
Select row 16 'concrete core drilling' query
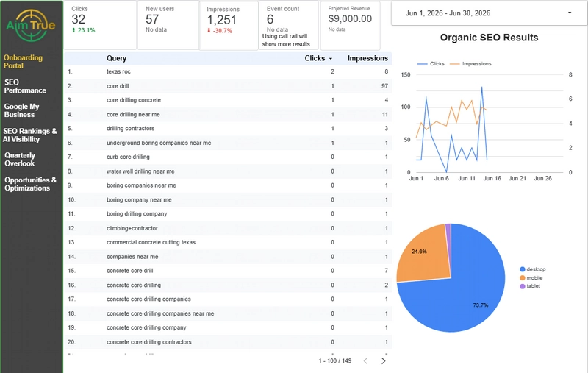[134, 285]
